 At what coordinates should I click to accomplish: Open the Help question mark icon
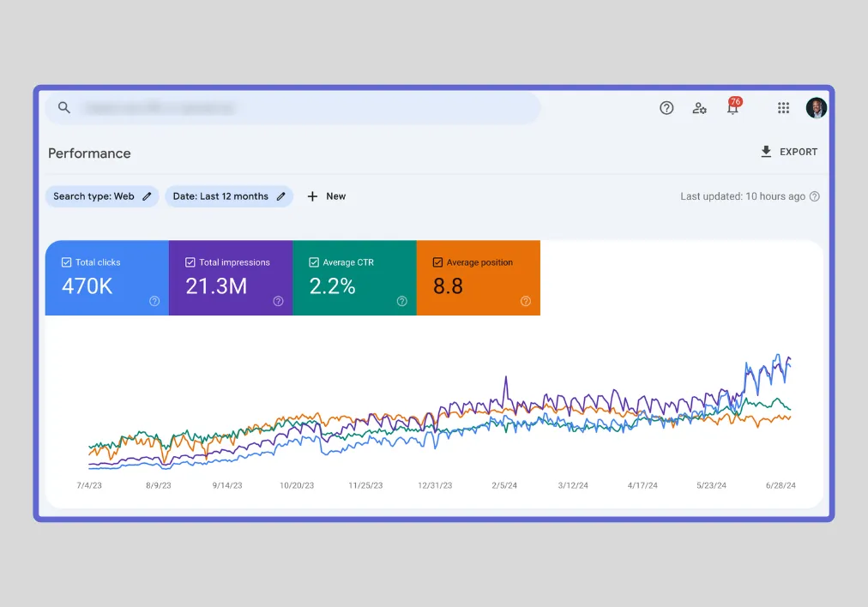(x=666, y=108)
